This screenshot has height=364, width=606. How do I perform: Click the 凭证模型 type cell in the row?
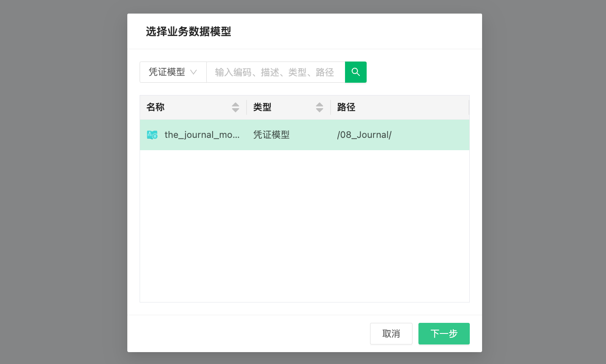272,135
